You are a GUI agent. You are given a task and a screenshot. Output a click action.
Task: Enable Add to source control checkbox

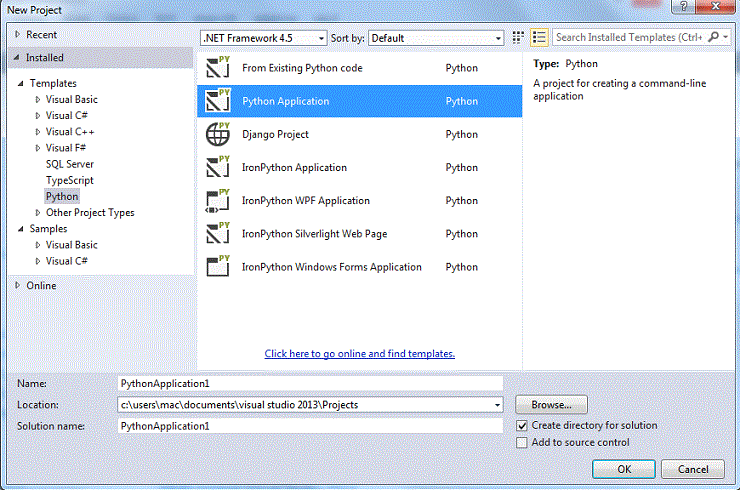[521, 443]
